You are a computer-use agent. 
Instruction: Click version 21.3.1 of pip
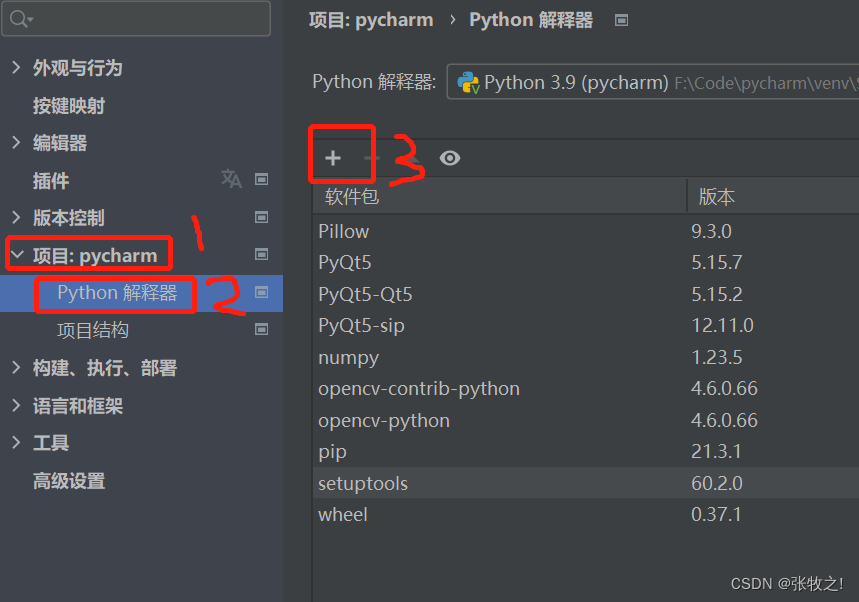click(x=716, y=451)
